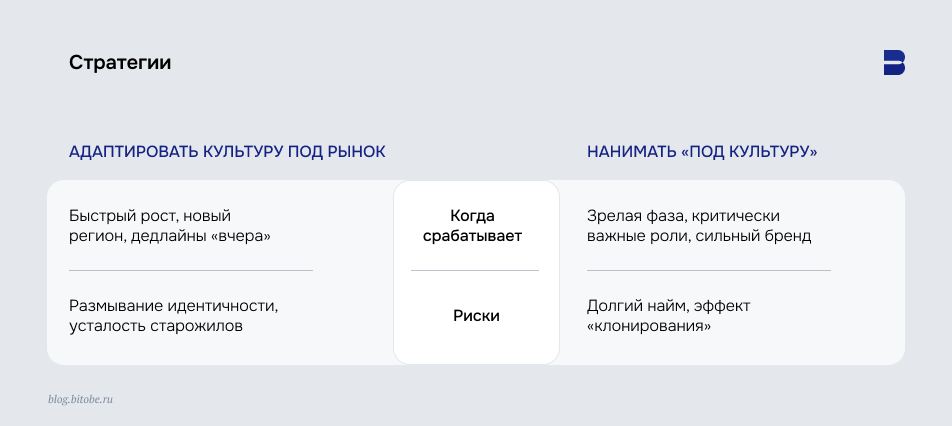Click the Риски label
The width and height of the screenshot is (952, 426).
tap(476, 316)
